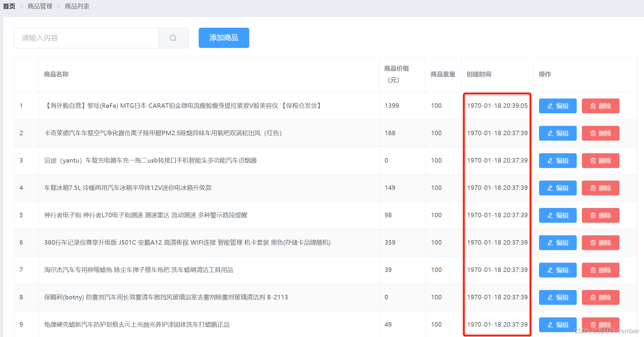Select the product name 淘尔杰汽车专用伸缩蜡拖
This screenshot has width=644, height=337.
[139, 270]
